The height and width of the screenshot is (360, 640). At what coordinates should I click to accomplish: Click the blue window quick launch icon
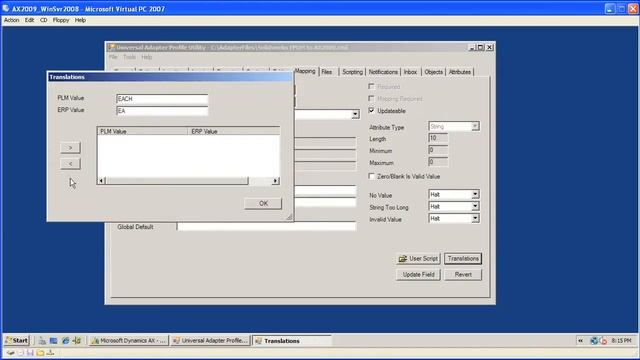point(53,340)
